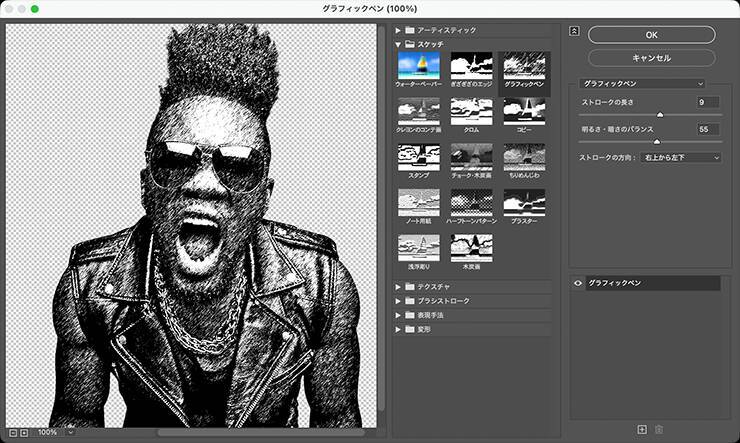
Task: Collapse the filter thumbnail list panel
Action: coord(574,31)
